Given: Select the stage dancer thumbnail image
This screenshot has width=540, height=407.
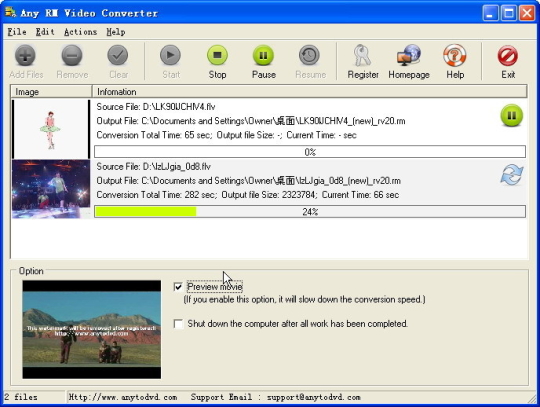Looking at the screenshot, I should point(51,189).
